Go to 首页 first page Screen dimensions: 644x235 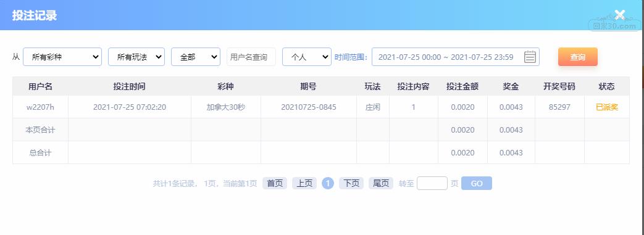point(275,183)
